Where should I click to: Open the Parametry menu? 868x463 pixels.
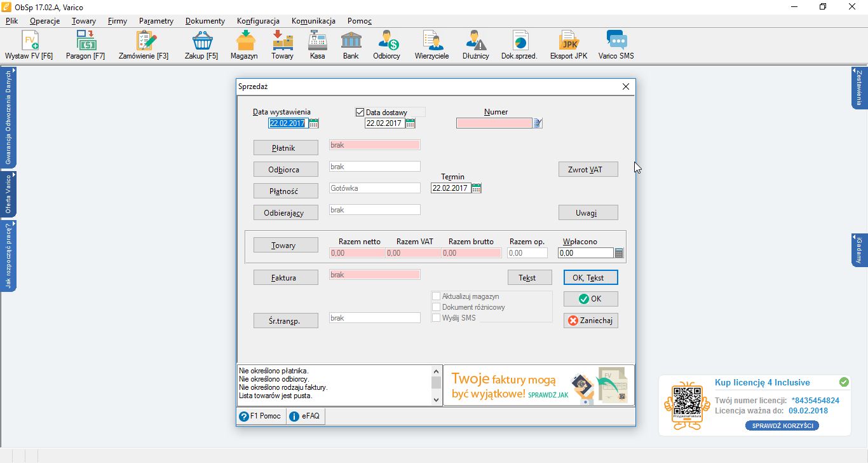click(156, 21)
